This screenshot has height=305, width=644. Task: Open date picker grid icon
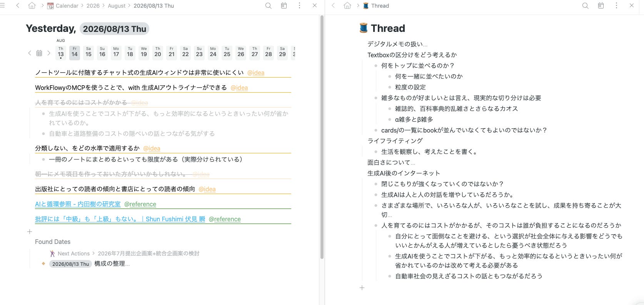point(39,53)
